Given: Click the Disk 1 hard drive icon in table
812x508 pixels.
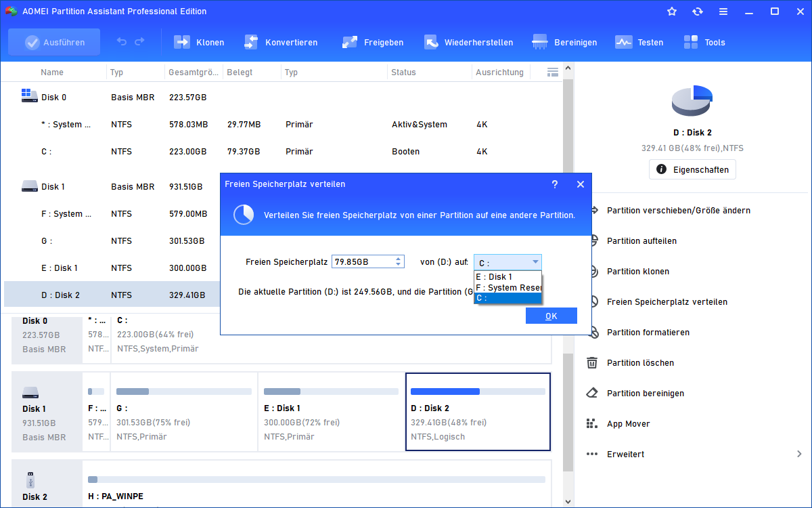Looking at the screenshot, I should 29,186.
